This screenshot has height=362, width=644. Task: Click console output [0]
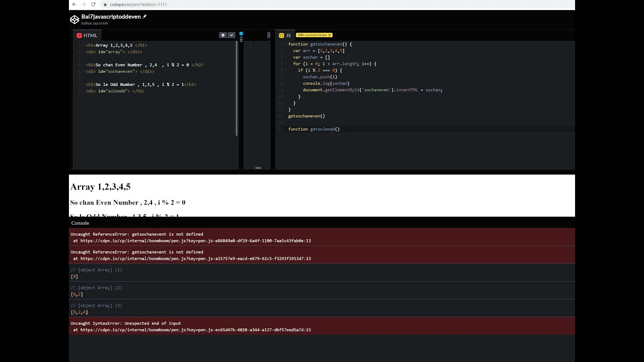74,277
